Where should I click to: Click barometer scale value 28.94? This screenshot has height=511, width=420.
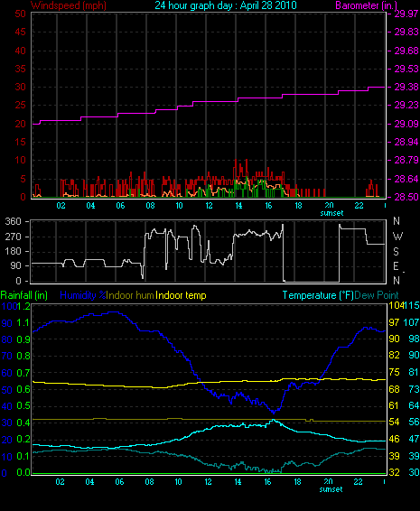coord(406,142)
